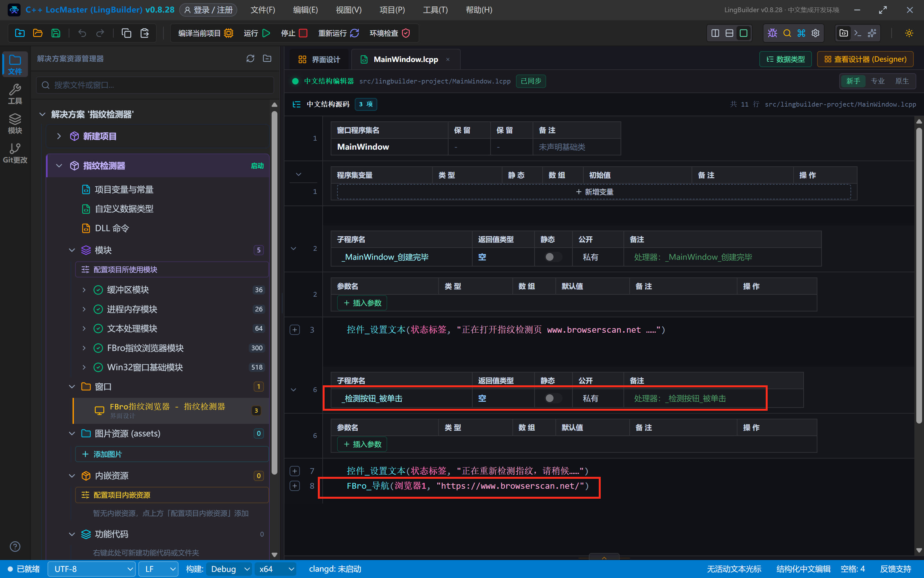Expand the 新建项目 tree node
The image size is (924, 578).
click(59, 136)
